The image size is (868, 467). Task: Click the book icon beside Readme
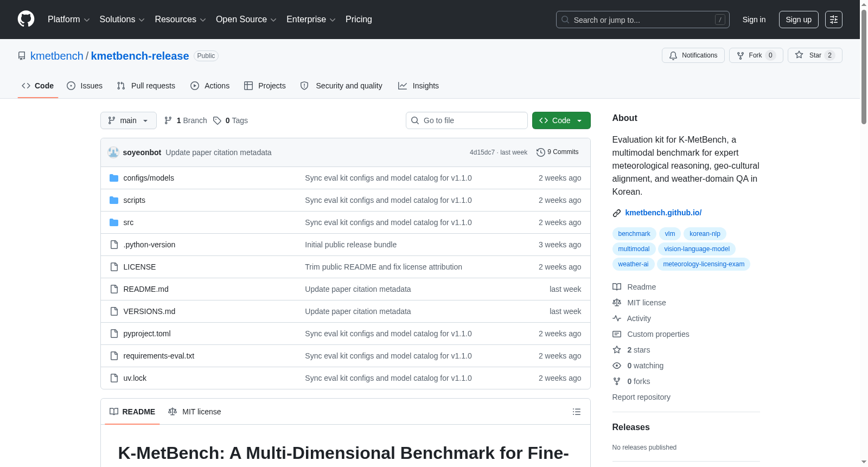(x=617, y=287)
